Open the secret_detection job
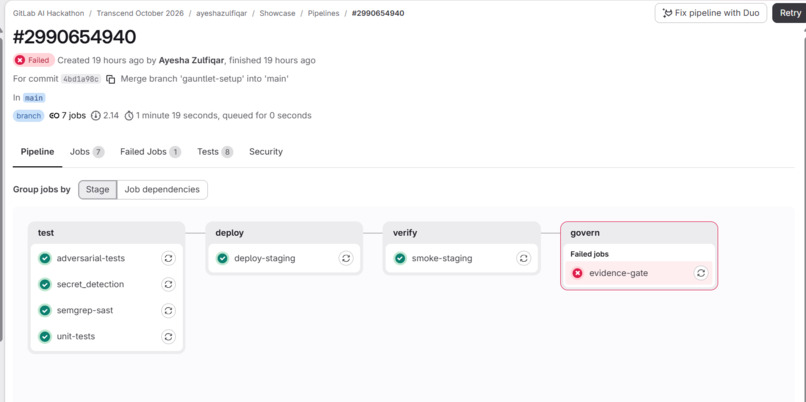 tap(90, 284)
